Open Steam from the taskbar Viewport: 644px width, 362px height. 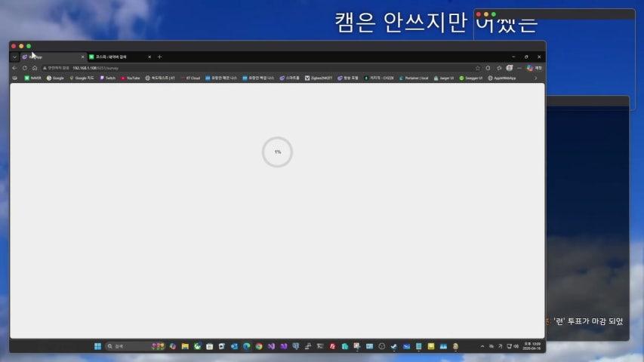click(x=394, y=346)
